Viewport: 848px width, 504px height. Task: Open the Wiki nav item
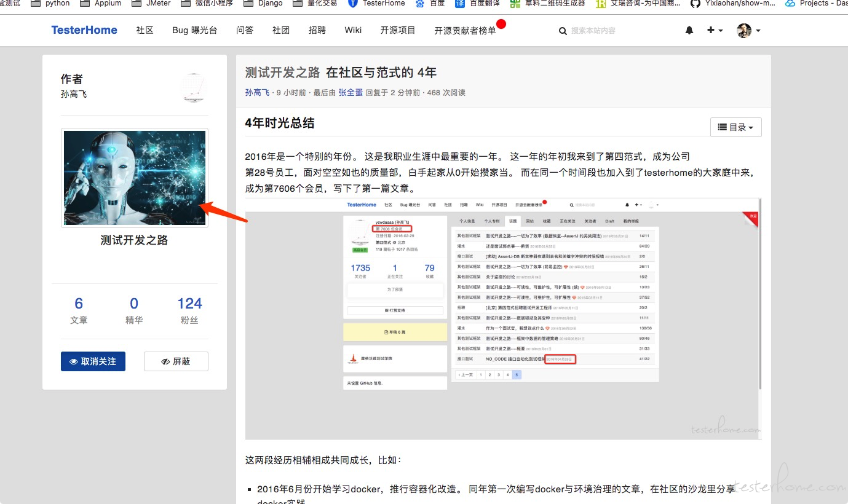click(x=353, y=30)
